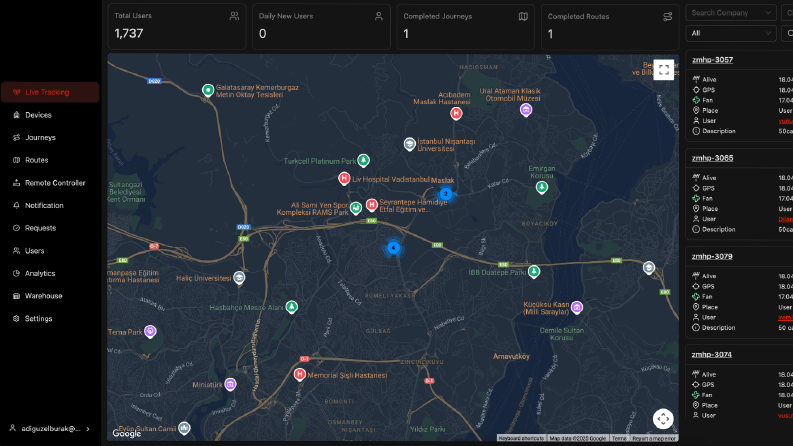Select Remote Controller menu item

[x=50, y=183]
